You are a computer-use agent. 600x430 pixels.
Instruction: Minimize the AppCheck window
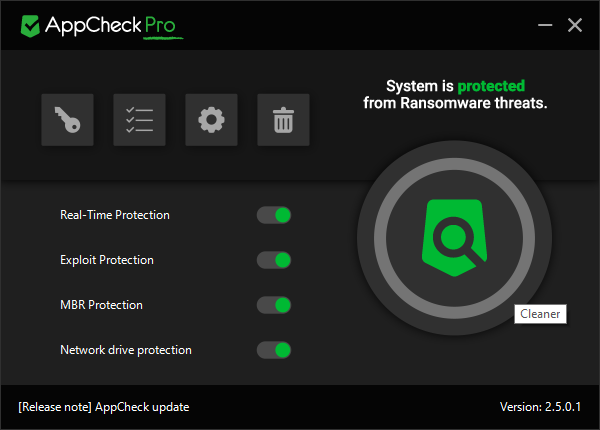coord(545,25)
